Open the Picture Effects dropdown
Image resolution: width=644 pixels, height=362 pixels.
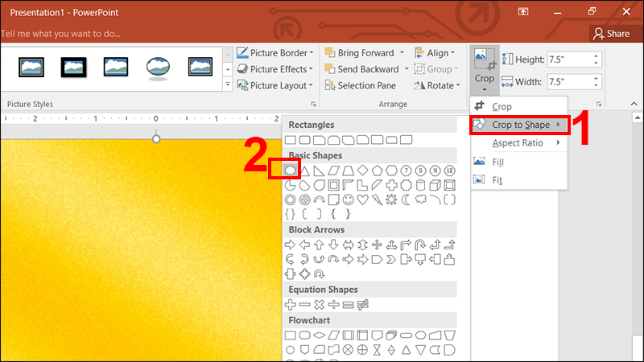312,69
